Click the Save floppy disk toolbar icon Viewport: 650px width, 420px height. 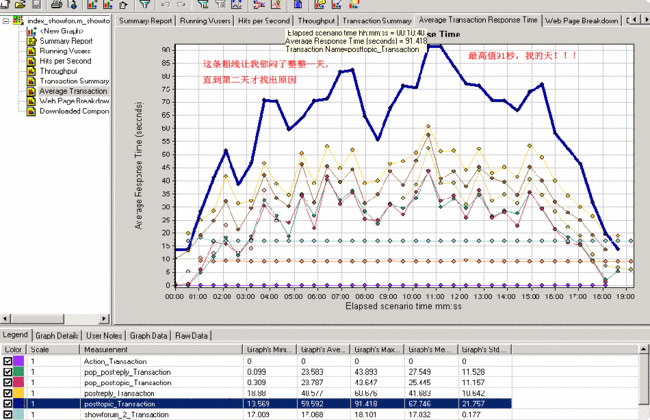tap(36, 4)
